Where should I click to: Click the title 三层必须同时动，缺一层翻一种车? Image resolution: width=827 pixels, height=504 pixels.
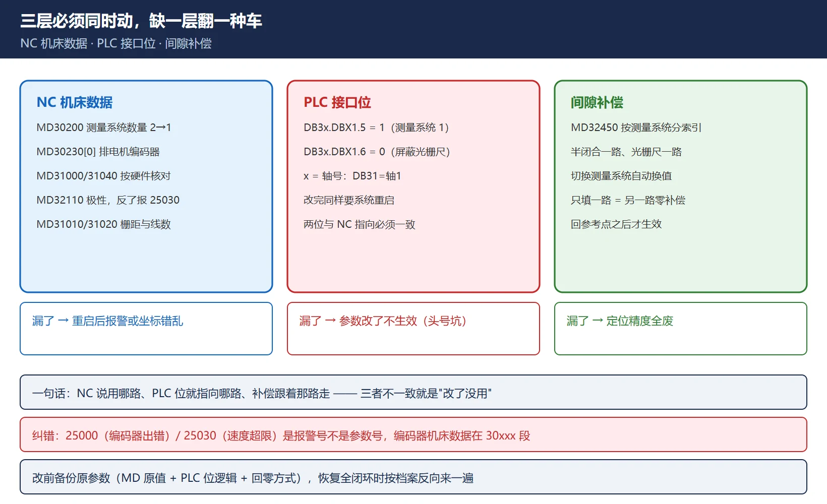click(x=141, y=21)
